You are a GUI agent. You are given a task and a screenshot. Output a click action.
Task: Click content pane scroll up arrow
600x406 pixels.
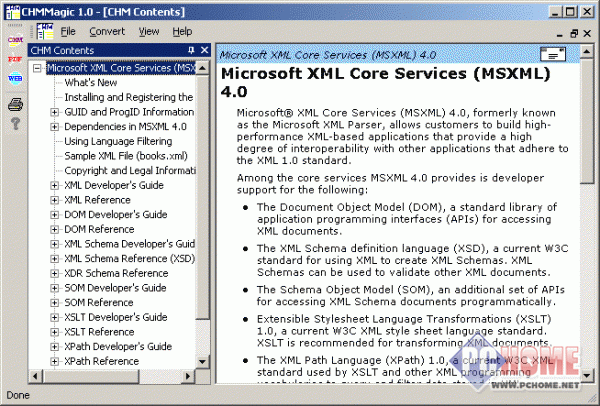[x=587, y=51]
